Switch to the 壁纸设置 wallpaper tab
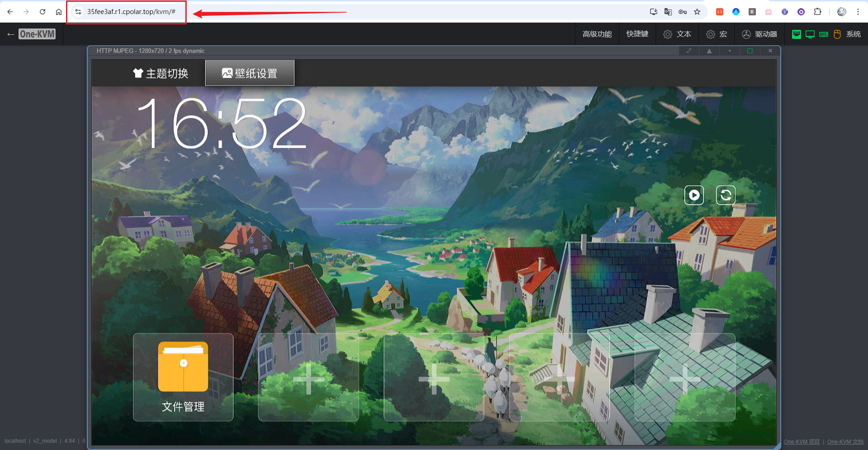 (250, 73)
